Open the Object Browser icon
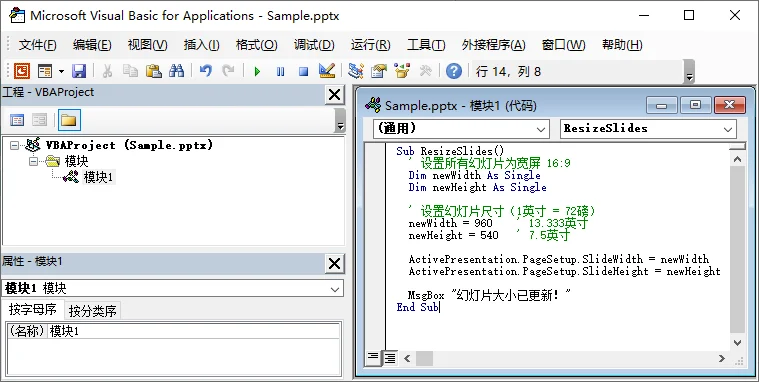759x382 pixels. click(402, 71)
